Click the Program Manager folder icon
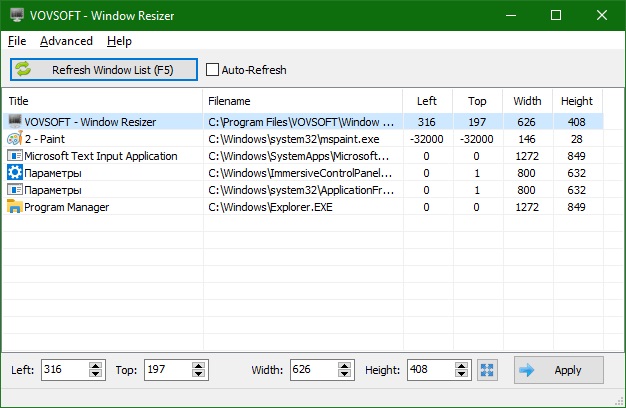The height and width of the screenshot is (408, 626). pos(15,206)
